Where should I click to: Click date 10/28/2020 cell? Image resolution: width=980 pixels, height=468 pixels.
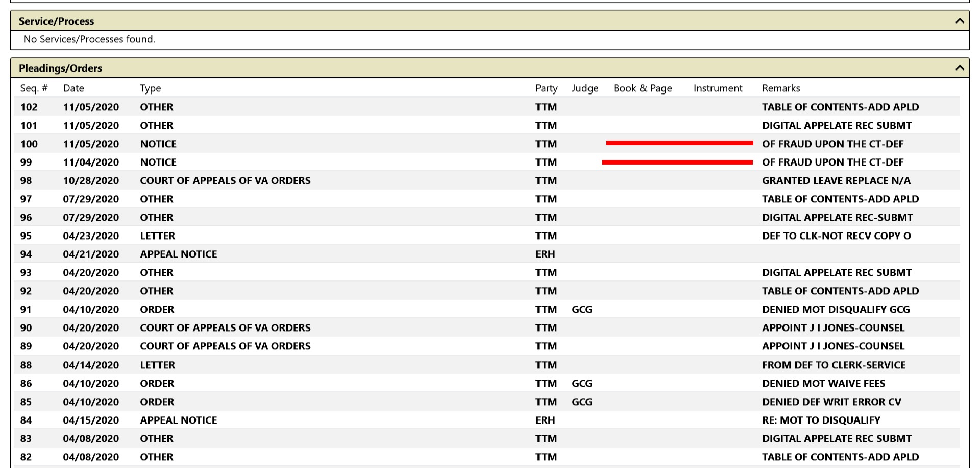point(91,180)
